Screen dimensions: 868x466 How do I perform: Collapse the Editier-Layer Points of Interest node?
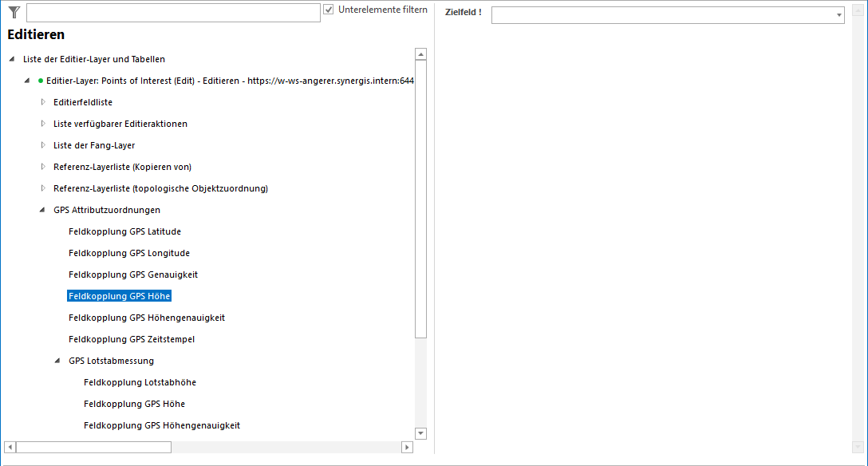click(27, 81)
